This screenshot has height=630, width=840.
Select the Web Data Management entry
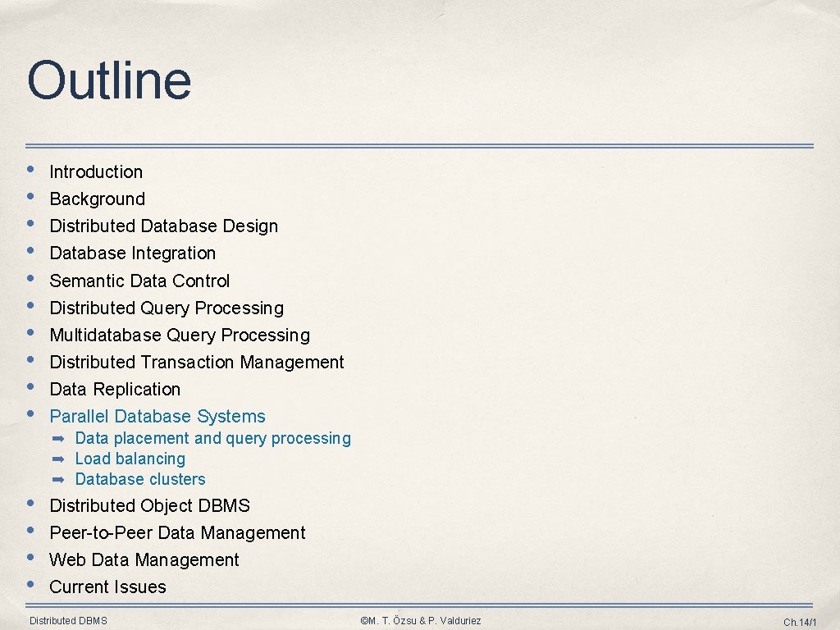[144, 560]
